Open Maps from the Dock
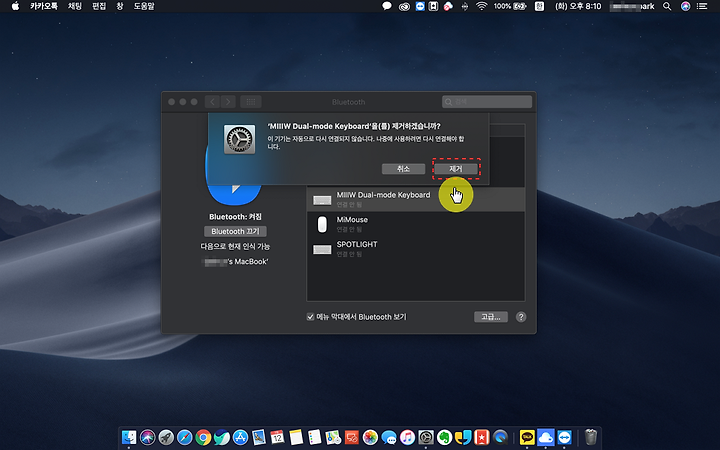Image resolution: width=720 pixels, height=450 pixels. coord(333,437)
